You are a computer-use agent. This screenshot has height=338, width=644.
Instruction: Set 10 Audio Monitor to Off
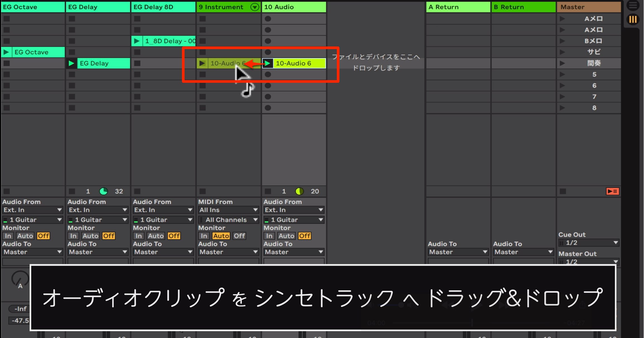[x=305, y=236]
